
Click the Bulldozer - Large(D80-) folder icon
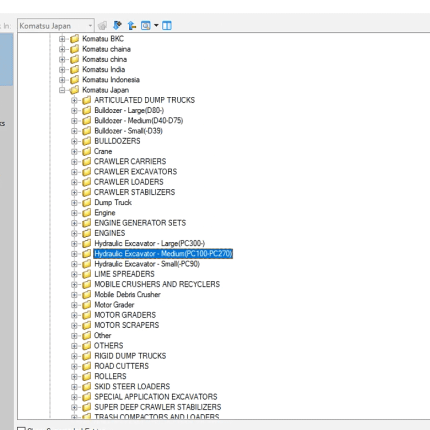(87, 110)
